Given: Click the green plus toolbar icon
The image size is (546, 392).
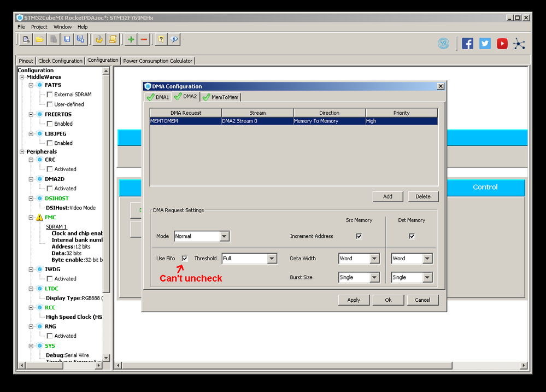Looking at the screenshot, I should click(131, 39).
